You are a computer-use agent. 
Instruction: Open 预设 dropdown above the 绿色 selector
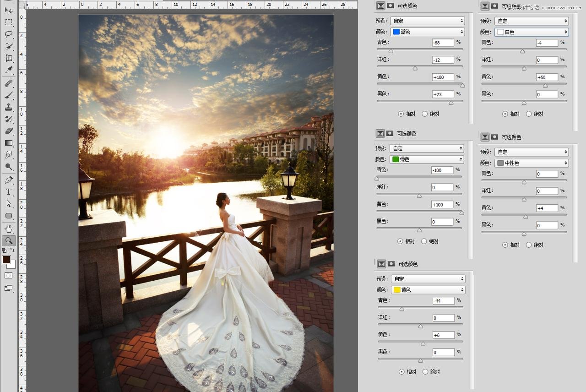(427, 148)
